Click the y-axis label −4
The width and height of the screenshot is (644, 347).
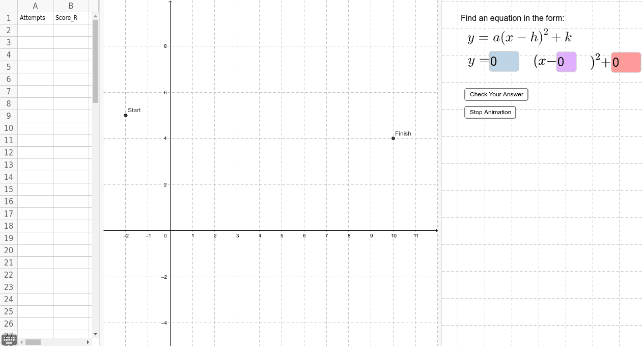[x=164, y=323]
